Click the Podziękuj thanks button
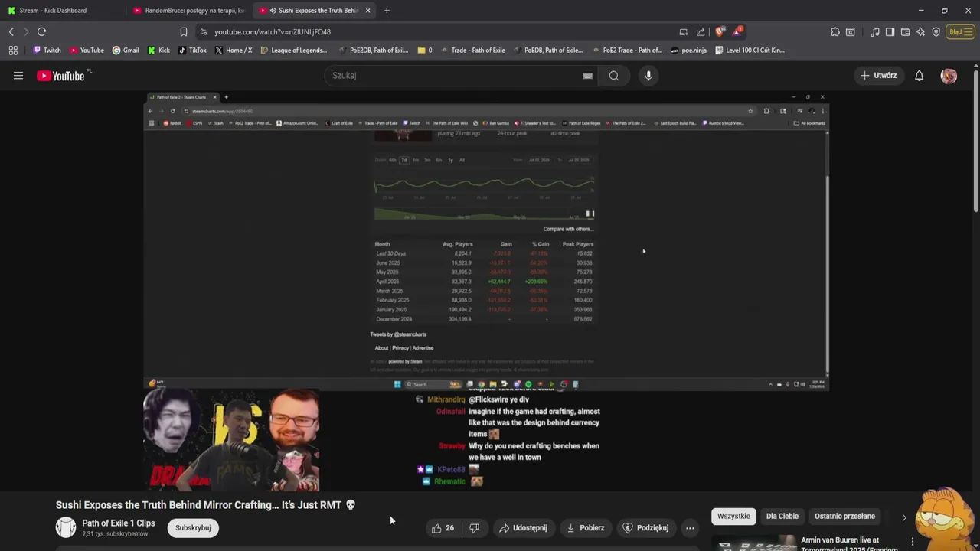The width and height of the screenshot is (980, 551). coord(647,528)
